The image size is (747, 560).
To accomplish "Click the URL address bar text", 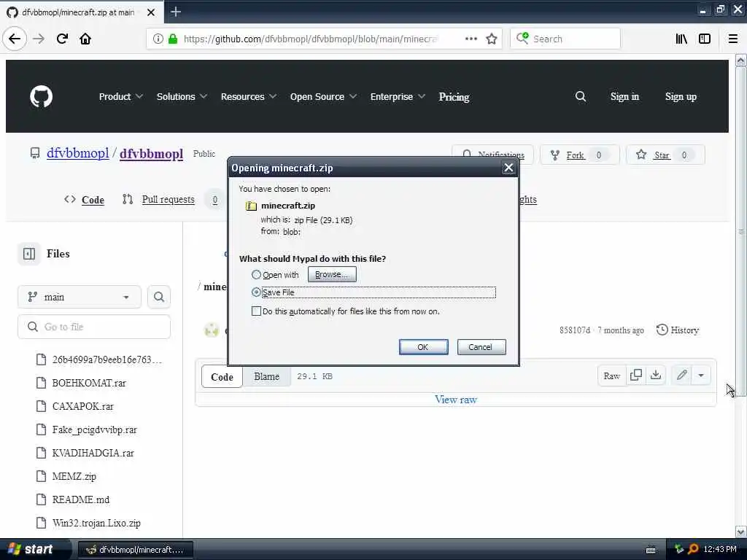I will (310, 39).
